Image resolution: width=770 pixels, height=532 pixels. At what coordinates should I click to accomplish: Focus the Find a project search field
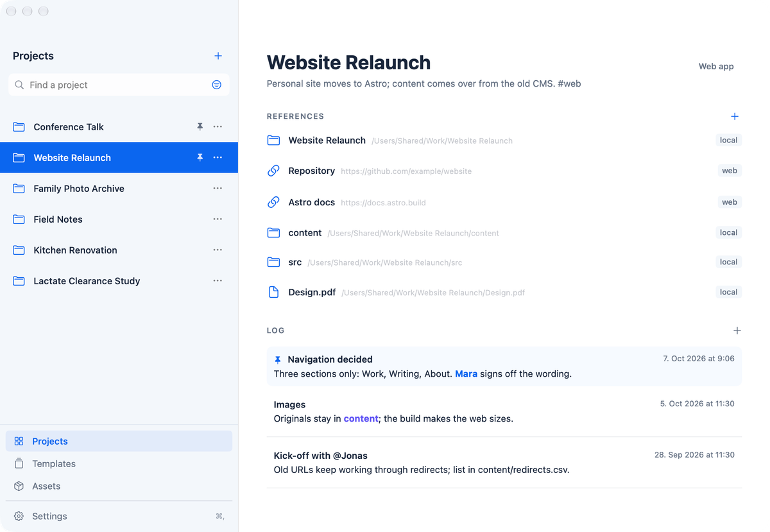(x=119, y=85)
